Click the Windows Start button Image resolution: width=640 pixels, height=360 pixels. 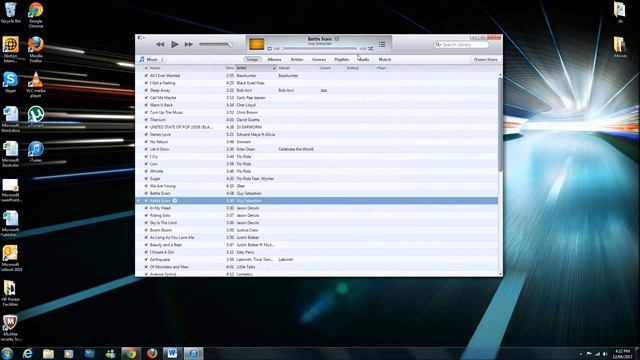pos(7,353)
